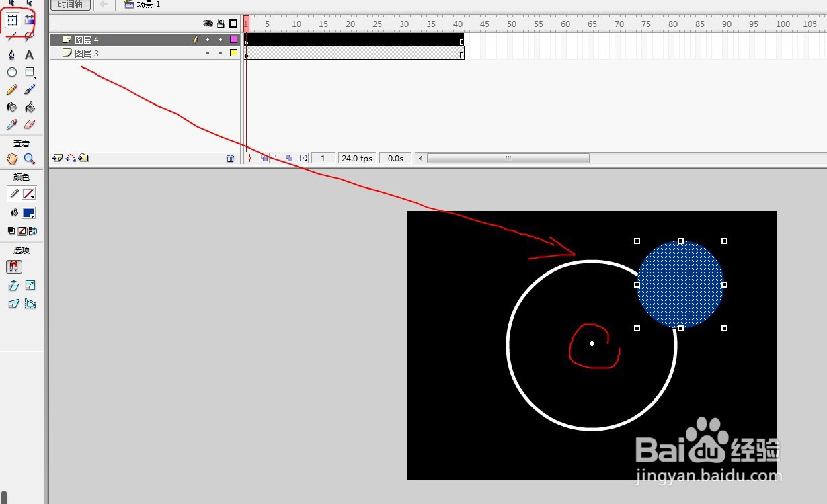This screenshot has width=827, height=504.
Task: Click the 0.0s elapsed time
Action: (395, 158)
